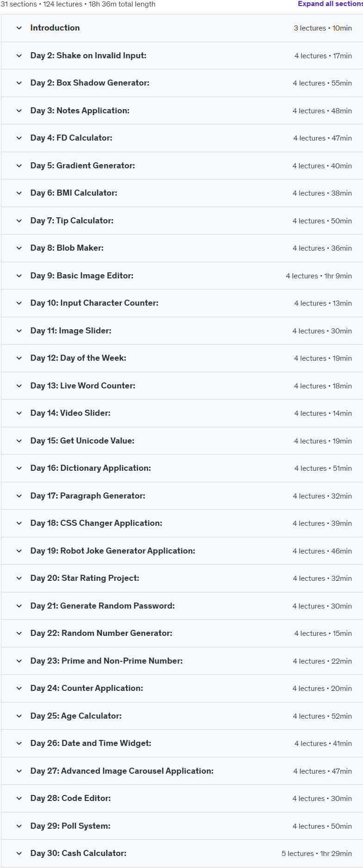Expand Day 29: Poll System chevron
This screenshot has height=868, width=363.
coord(19,826)
